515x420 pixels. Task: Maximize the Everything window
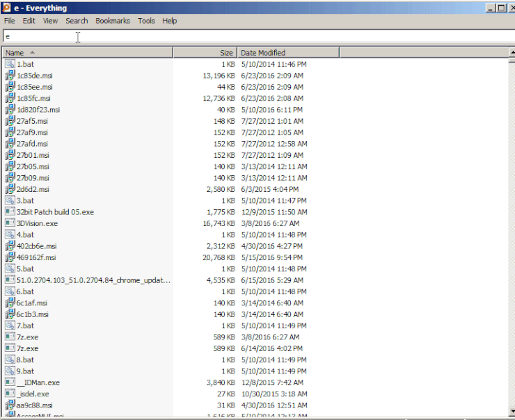tap(501, 8)
